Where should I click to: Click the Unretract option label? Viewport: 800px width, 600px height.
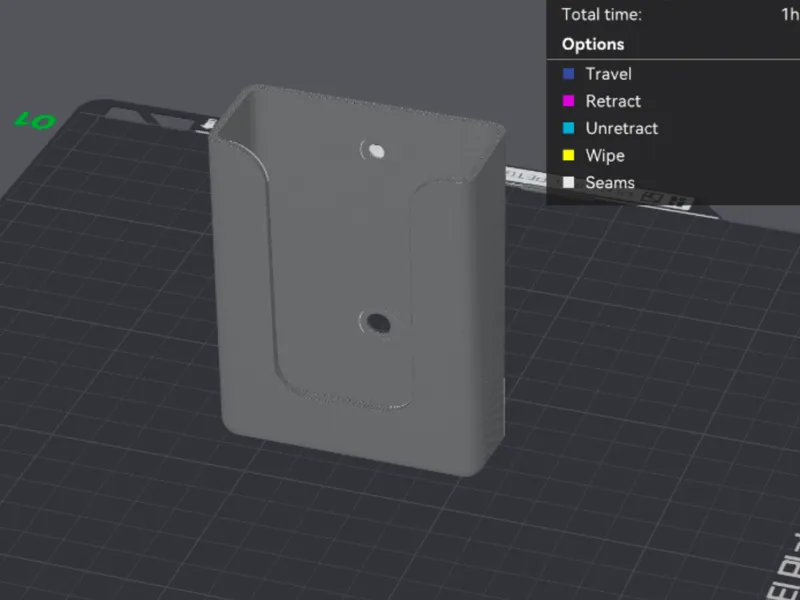coord(621,128)
